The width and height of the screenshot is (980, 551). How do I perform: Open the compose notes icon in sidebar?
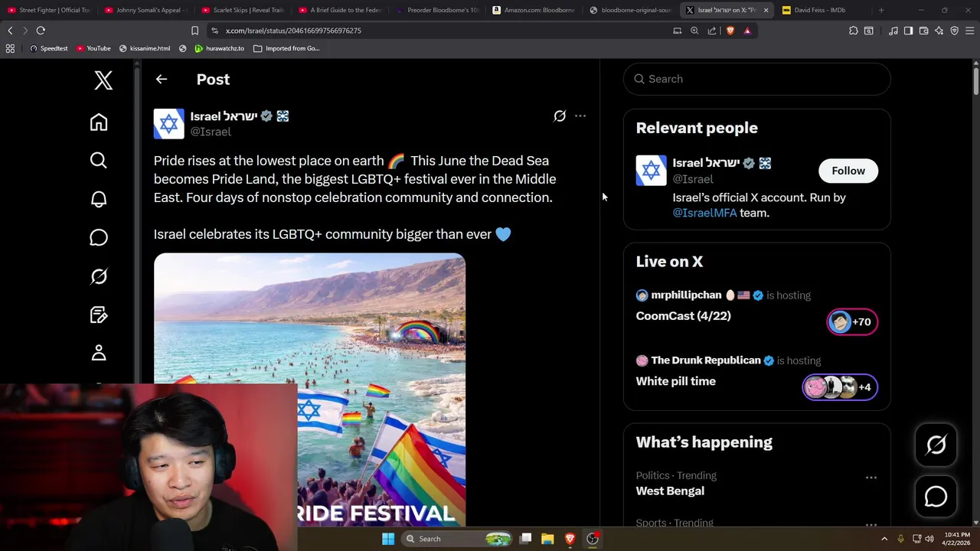coord(99,315)
